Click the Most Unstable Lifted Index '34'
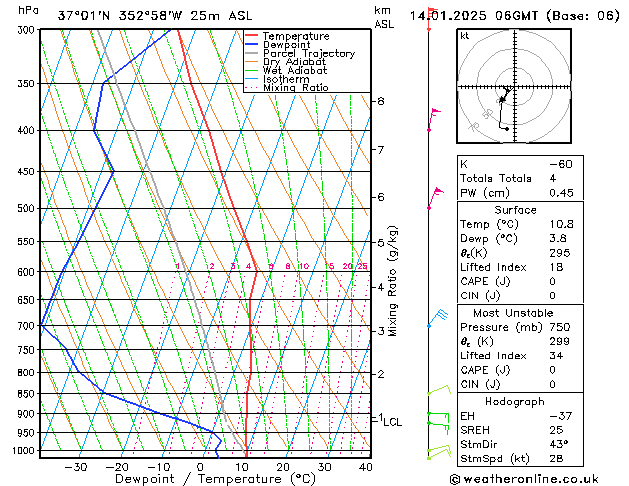629x486 pixels. 556,356
